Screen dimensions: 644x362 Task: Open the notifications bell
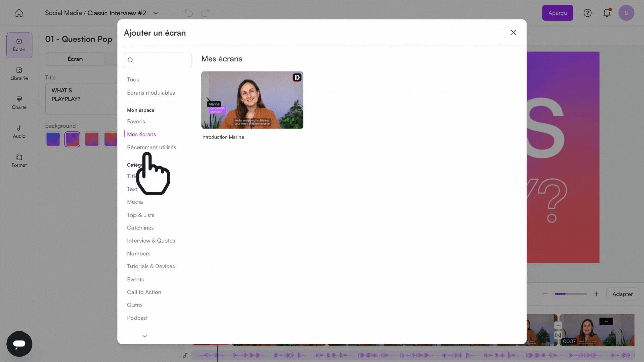click(x=607, y=13)
